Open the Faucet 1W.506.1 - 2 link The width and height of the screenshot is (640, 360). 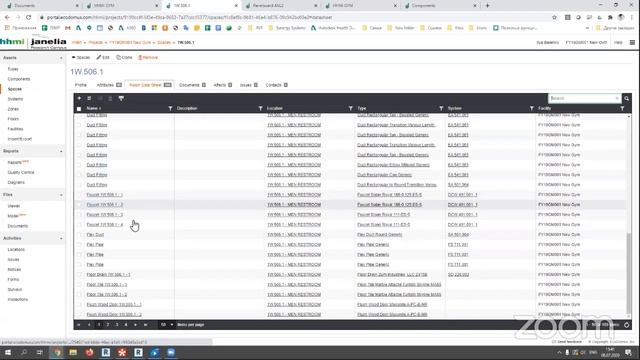105,204
